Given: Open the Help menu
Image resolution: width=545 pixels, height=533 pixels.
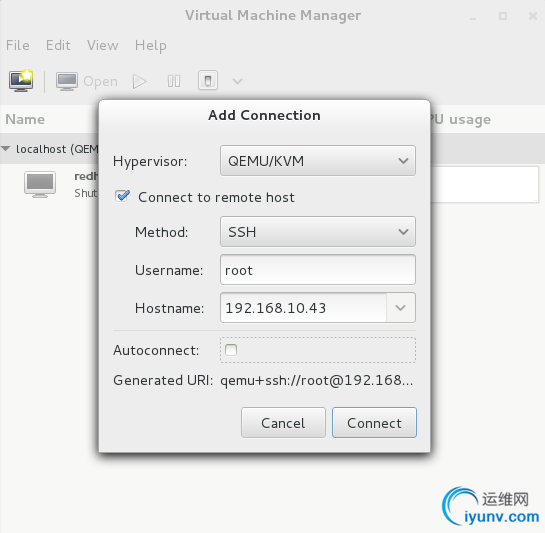Looking at the screenshot, I should tap(151, 46).
